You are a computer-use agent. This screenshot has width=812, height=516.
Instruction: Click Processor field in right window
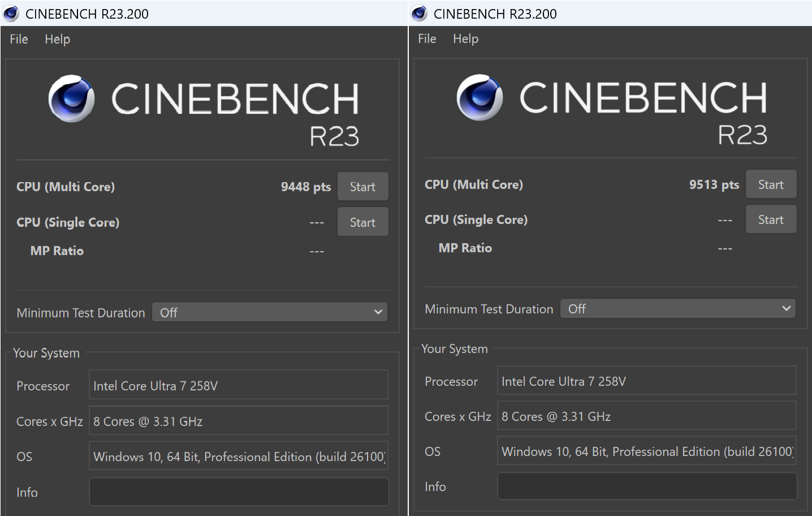647,381
